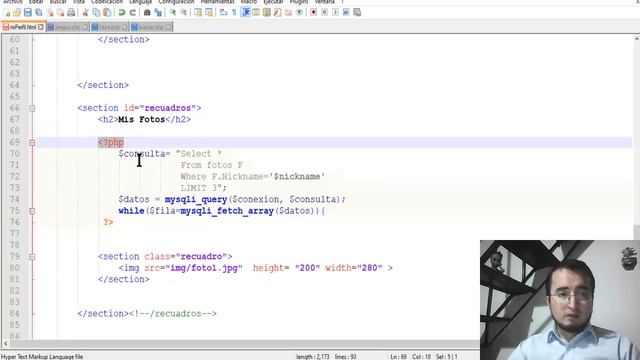
Task: Click the vertical scrollbar up arrow
Action: (x=636, y=38)
